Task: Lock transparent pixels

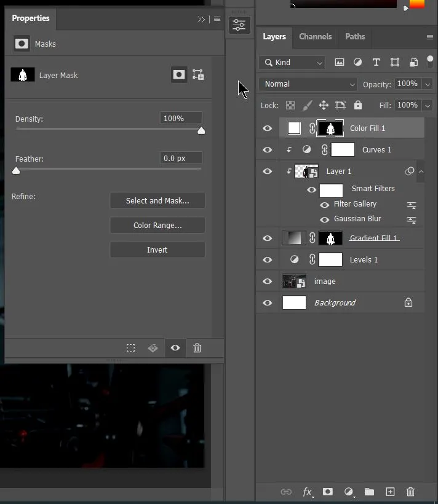Action: tap(290, 105)
